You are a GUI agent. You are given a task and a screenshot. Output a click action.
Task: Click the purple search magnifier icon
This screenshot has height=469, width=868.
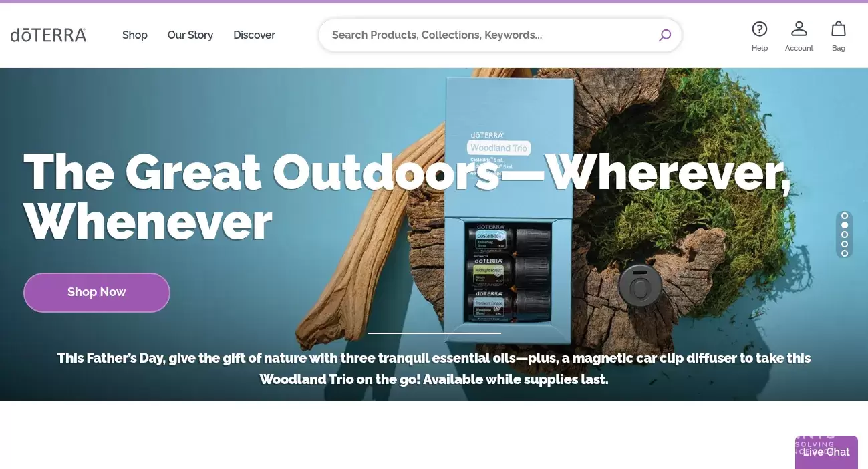(x=664, y=35)
